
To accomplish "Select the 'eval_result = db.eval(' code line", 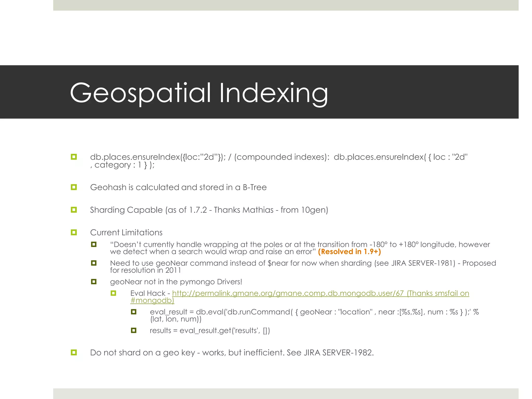I will pyautogui.click(x=314, y=312).
